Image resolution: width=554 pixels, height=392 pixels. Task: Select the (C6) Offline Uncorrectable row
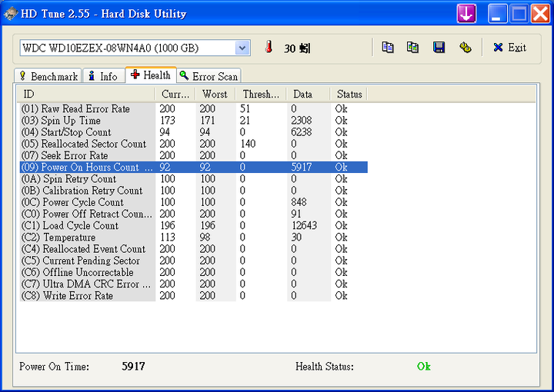pos(194,271)
